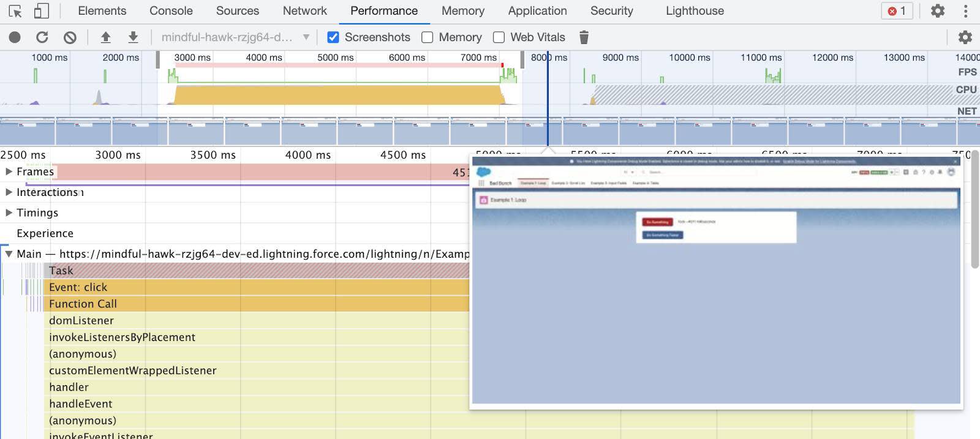Select the Performance tab
This screenshot has width=980, height=439.
[x=384, y=11]
